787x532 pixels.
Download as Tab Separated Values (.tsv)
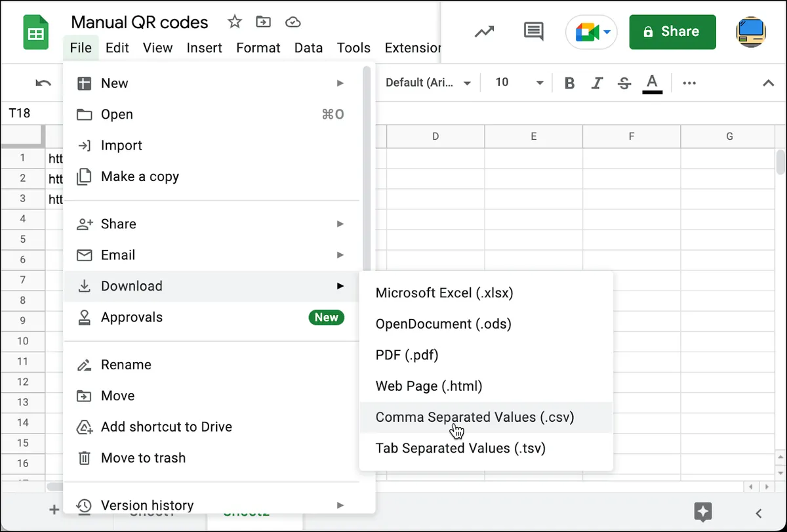click(486, 449)
